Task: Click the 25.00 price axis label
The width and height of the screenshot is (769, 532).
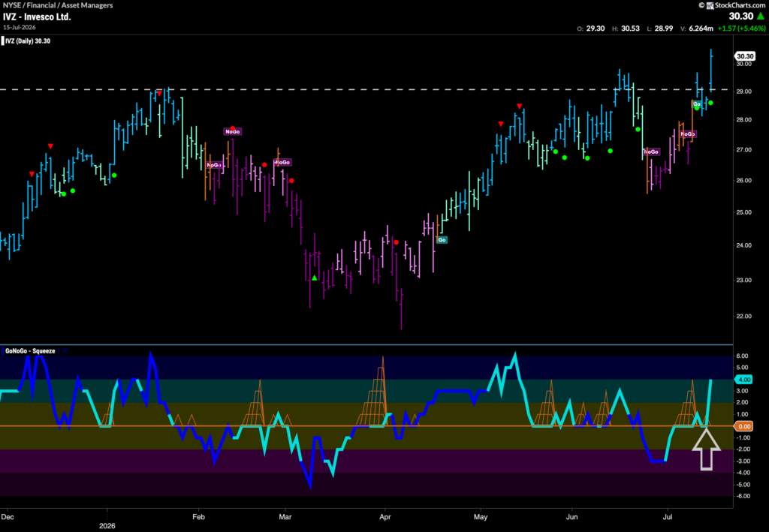Action: pyautogui.click(x=743, y=212)
